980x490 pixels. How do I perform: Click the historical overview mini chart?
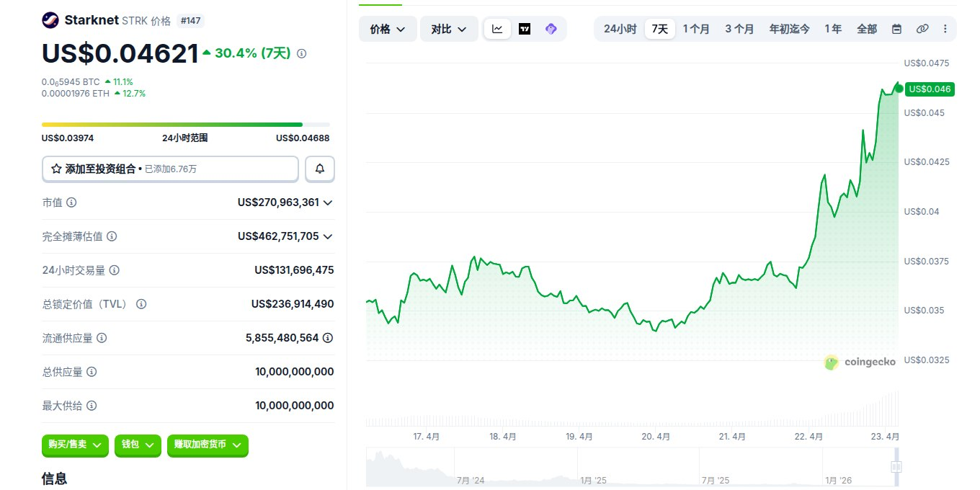click(x=633, y=466)
